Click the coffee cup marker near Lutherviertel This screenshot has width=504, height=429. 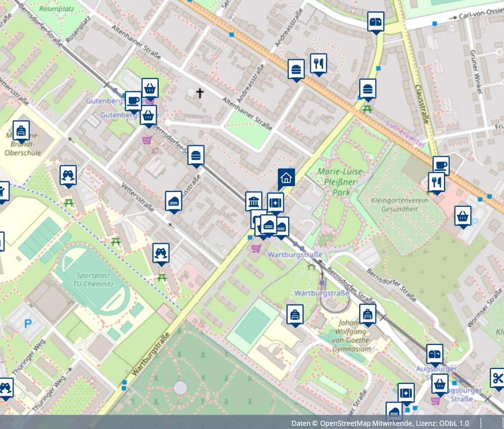click(441, 165)
